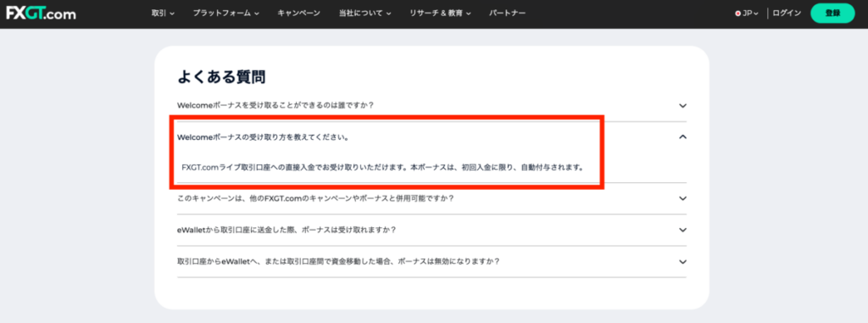Click the よくある質問 heading
This screenshot has height=323, width=868.
pyautogui.click(x=221, y=77)
